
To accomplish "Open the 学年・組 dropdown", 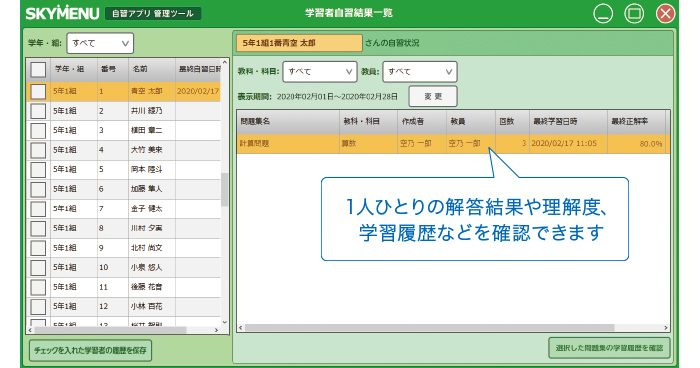I will [100, 43].
